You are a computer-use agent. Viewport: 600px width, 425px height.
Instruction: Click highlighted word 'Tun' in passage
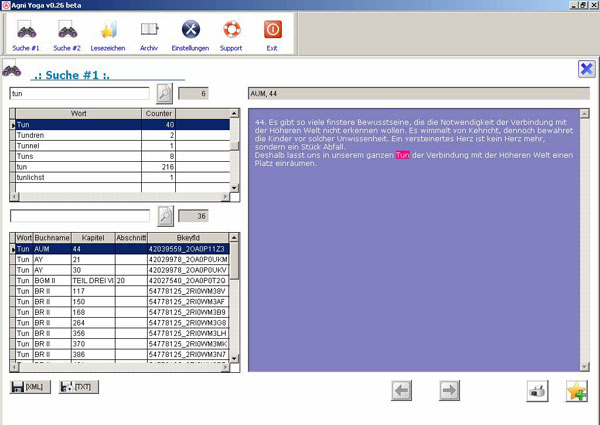pos(403,155)
